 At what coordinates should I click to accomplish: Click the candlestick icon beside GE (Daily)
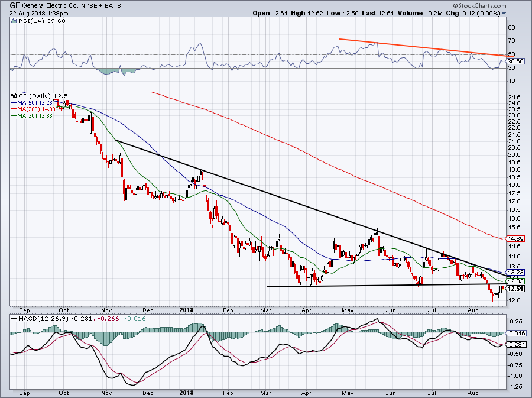click(x=14, y=96)
